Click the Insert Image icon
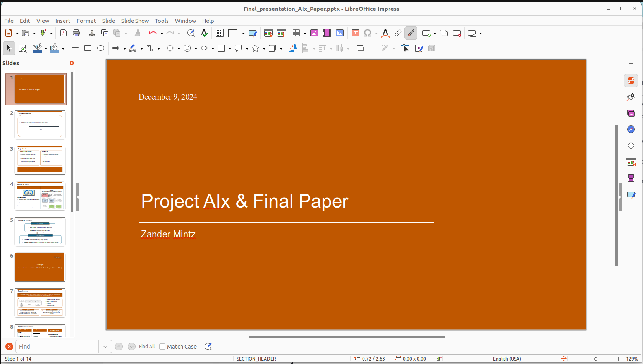643x364 pixels. pos(314,33)
